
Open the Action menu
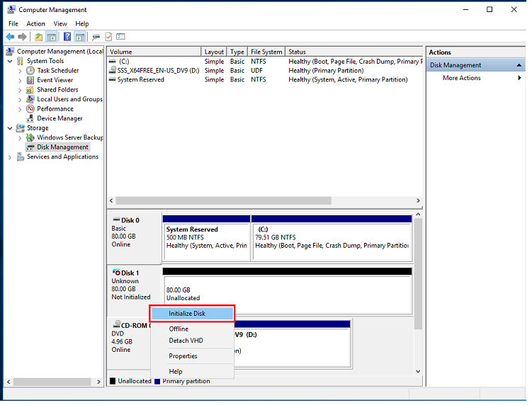point(36,24)
